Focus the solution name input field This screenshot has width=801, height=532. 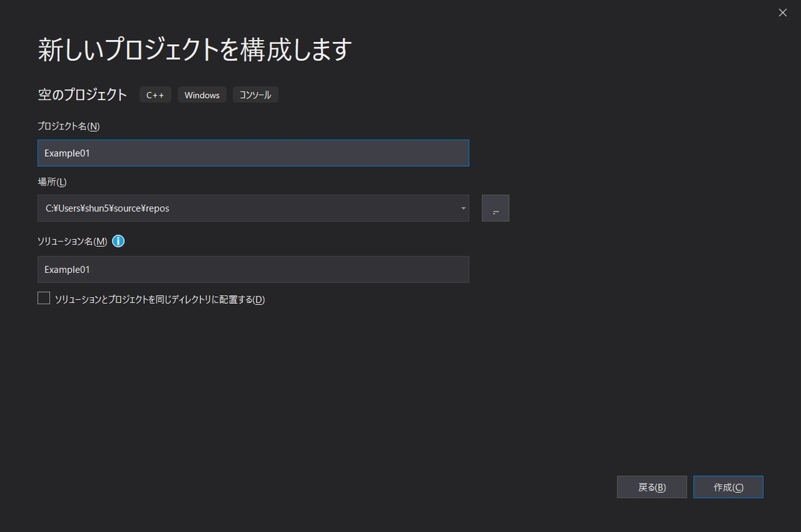pyautogui.click(x=253, y=270)
